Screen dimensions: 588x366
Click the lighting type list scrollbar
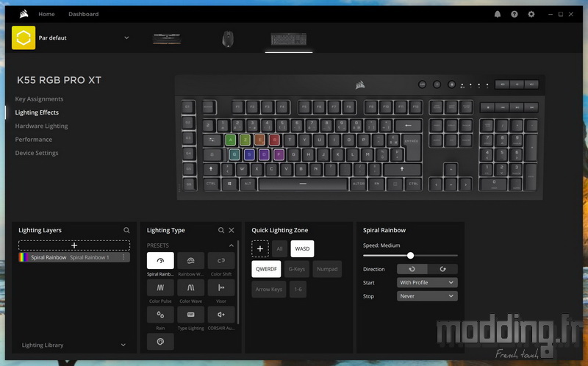coord(238,283)
